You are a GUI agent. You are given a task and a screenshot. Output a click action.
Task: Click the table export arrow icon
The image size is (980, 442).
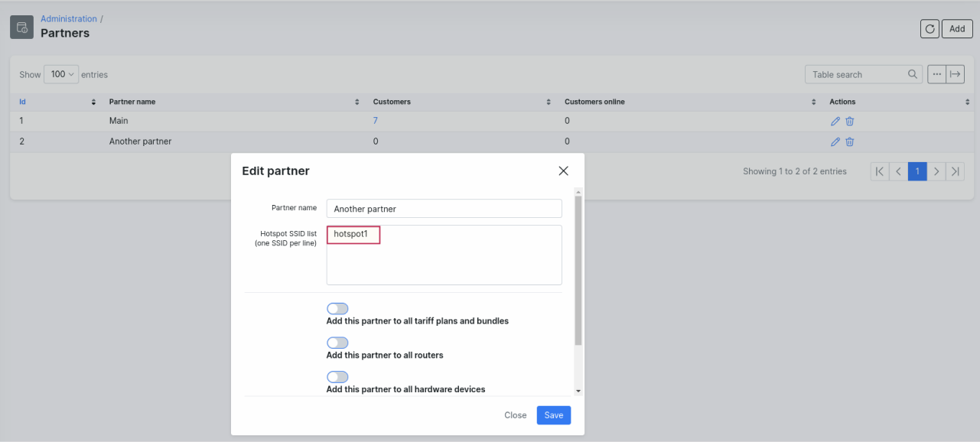(x=955, y=74)
